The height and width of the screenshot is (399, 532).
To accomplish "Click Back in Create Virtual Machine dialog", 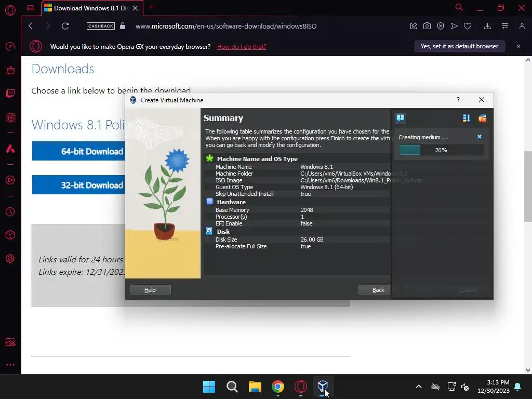I will [375, 290].
